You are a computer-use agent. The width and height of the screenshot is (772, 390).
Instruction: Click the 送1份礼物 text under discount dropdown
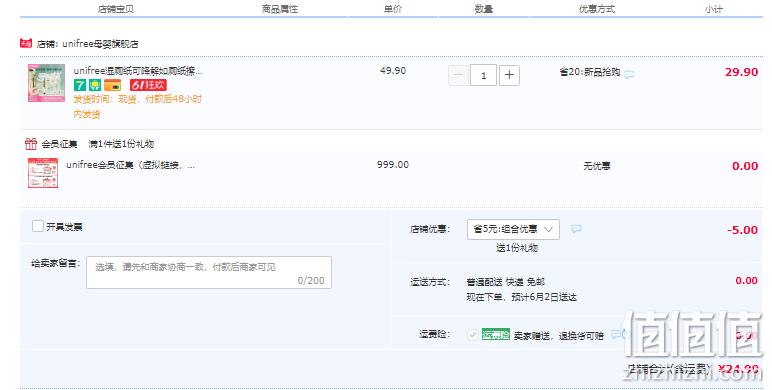517,248
